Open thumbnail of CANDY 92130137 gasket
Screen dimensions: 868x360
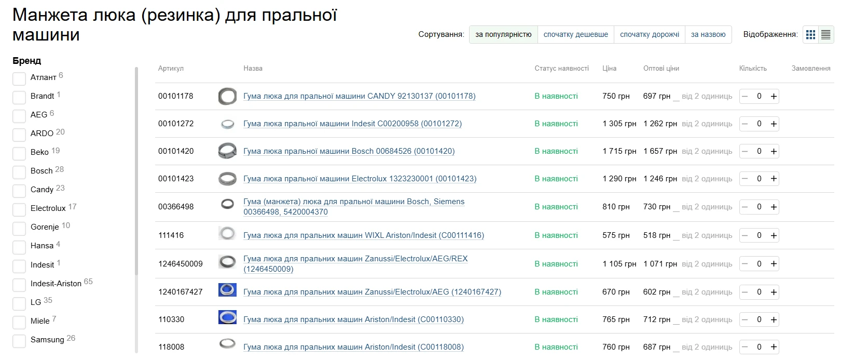(227, 96)
